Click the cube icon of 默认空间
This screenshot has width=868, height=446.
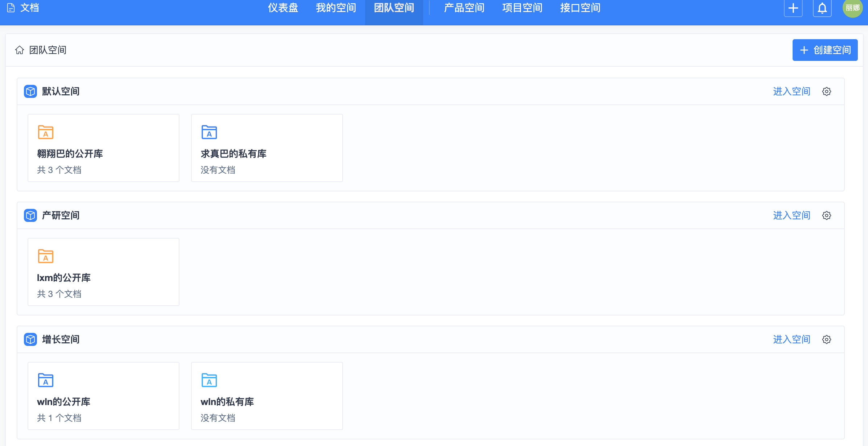pos(30,91)
